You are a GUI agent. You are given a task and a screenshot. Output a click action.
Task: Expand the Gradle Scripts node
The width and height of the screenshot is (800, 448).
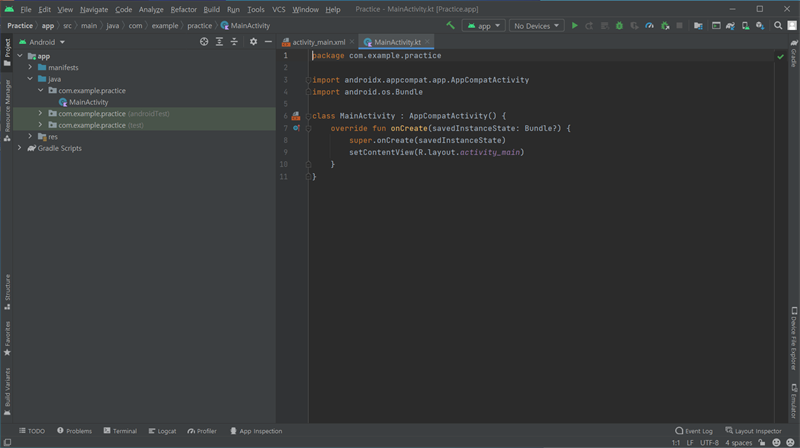pos(20,148)
